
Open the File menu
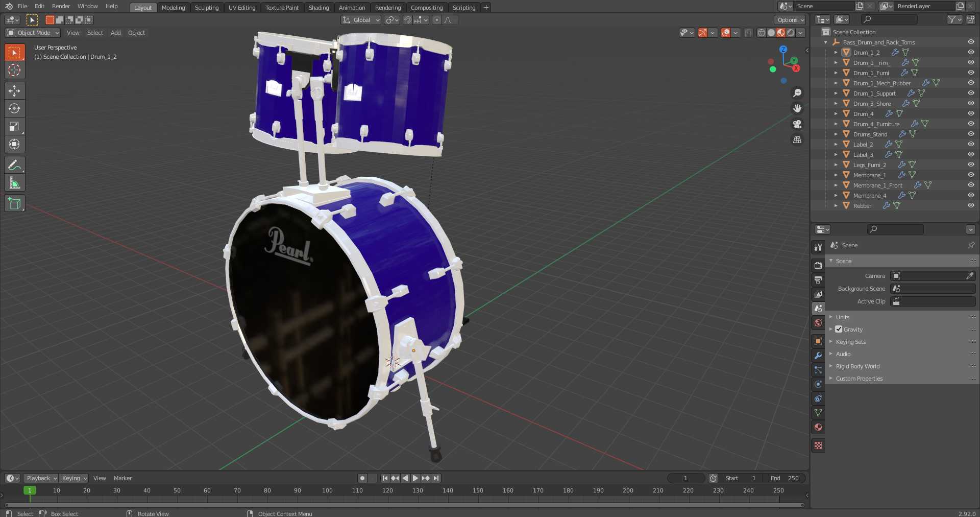(x=22, y=6)
